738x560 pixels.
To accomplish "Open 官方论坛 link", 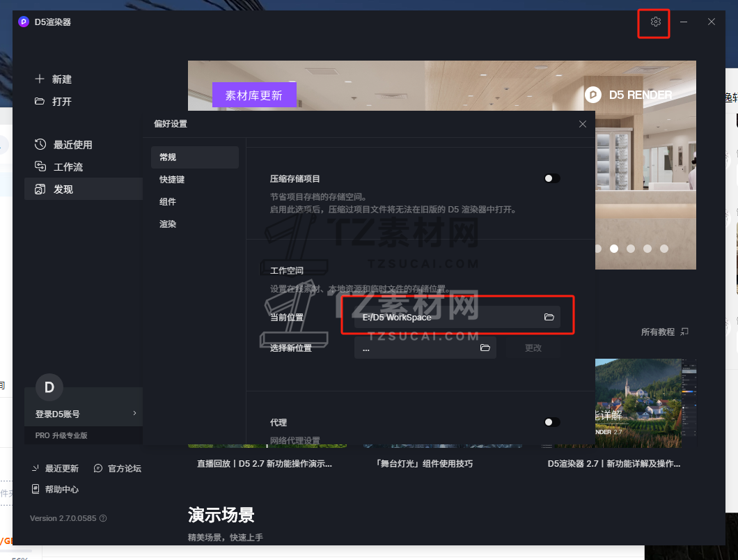I will coord(124,468).
